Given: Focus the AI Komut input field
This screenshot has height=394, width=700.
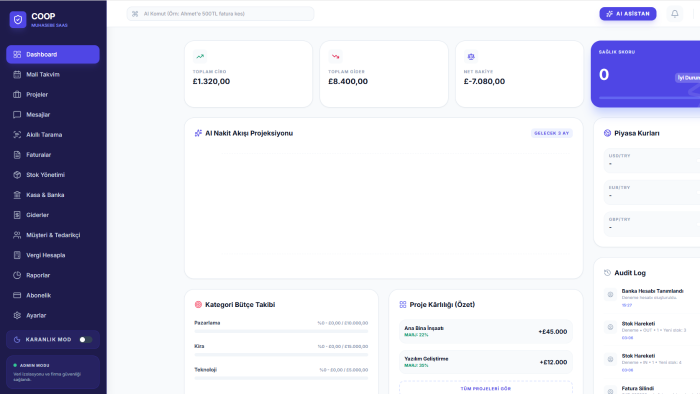Looking at the screenshot, I should (x=221, y=14).
